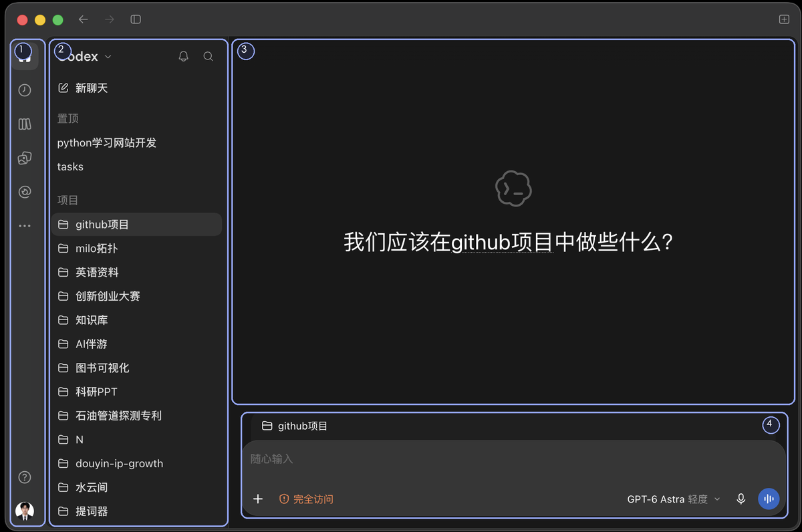Image resolution: width=802 pixels, height=532 pixels.
Task: Open the clock history icon in left rail
Action: tap(25, 90)
